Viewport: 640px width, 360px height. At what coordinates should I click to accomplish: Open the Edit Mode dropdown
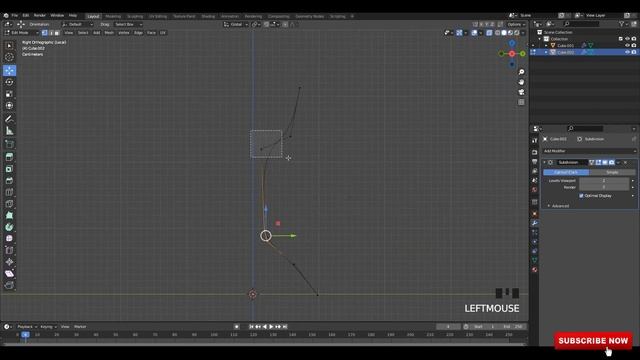click(x=21, y=33)
